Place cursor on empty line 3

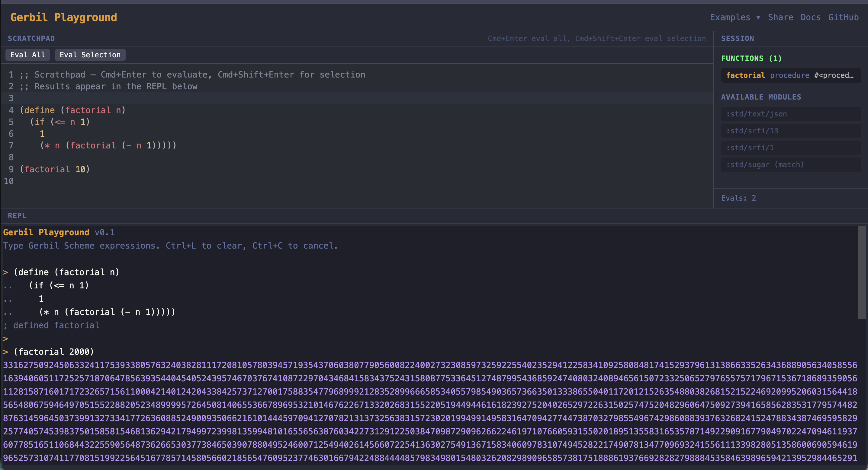[135, 98]
